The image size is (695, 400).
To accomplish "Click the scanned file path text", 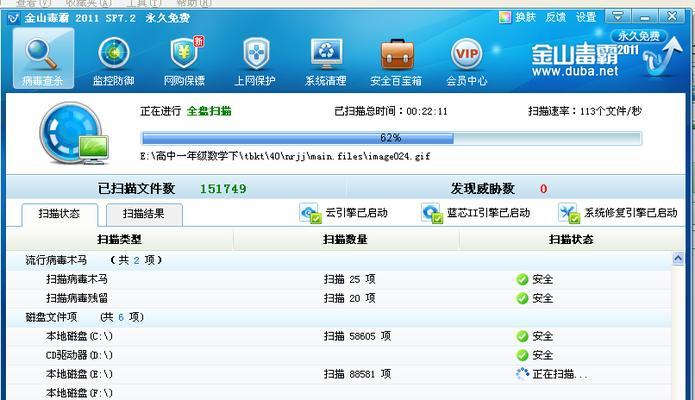I will tap(285, 156).
